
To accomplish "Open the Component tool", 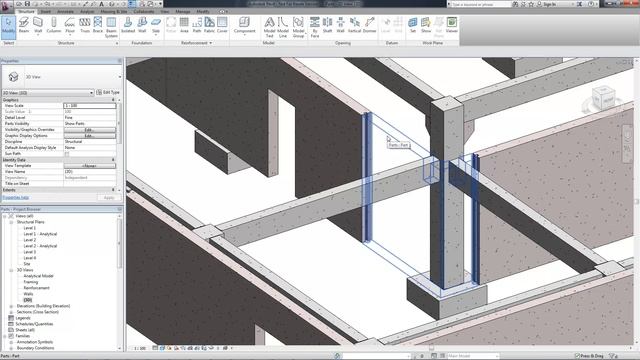I will pyautogui.click(x=244, y=25).
